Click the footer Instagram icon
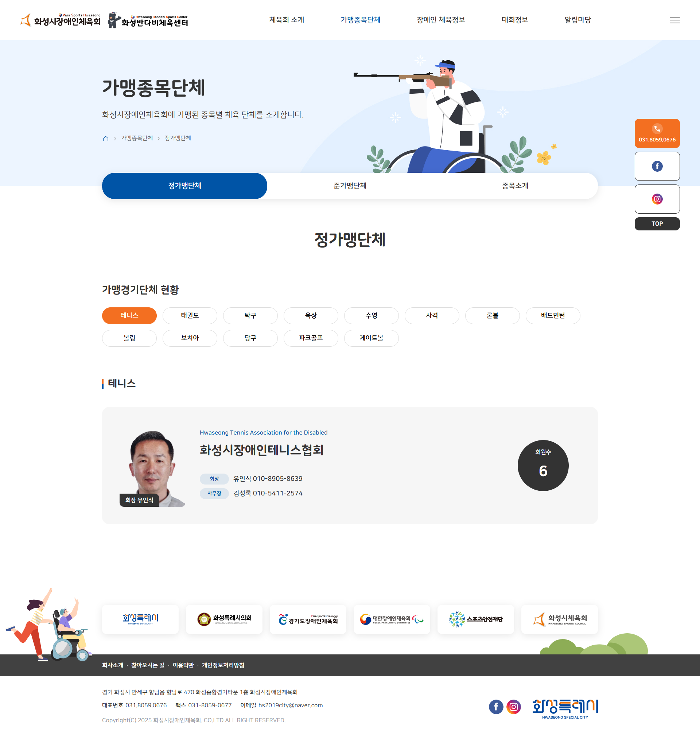Image resolution: width=700 pixels, height=743 pixels. click(x=513, y=707)
